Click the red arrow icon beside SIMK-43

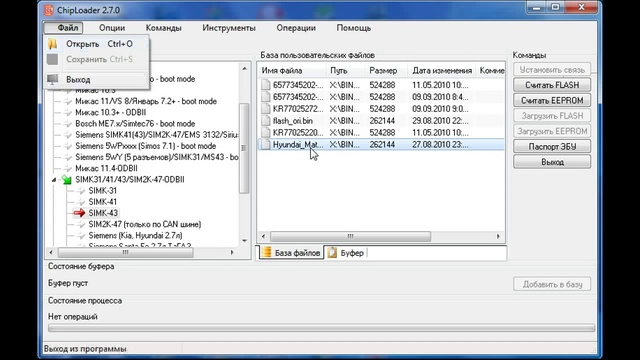point(79,213)
